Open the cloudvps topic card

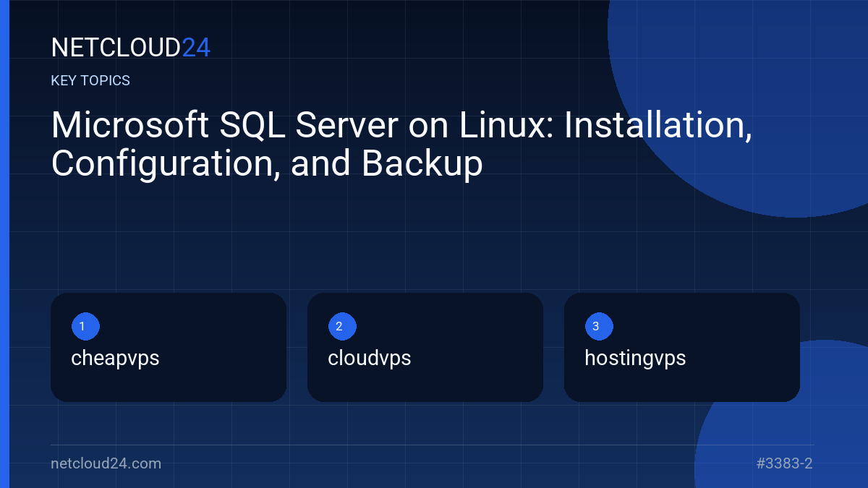point(425,347)
